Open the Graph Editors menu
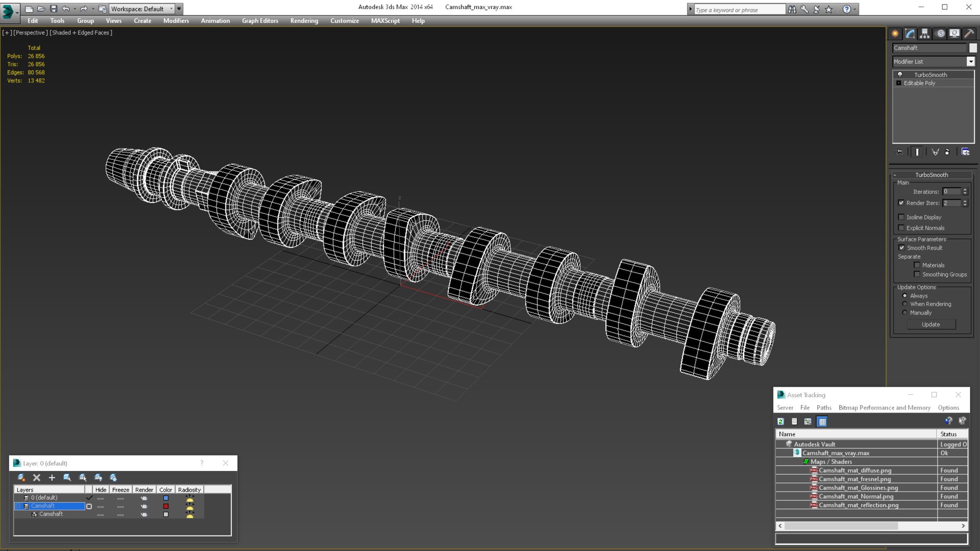The image size is (980, 551). click(x=260, y=21)
